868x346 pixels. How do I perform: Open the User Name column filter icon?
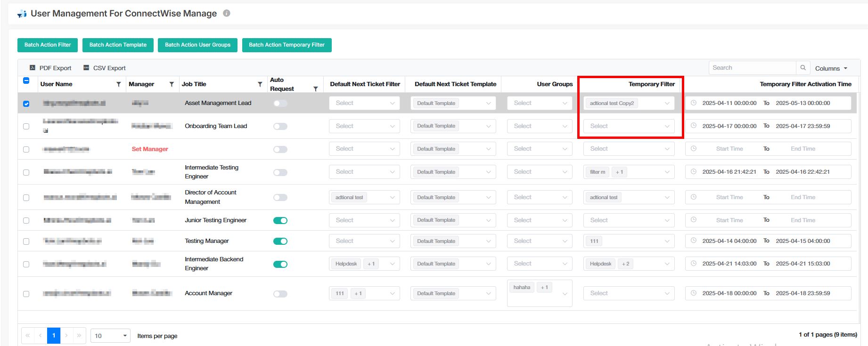click(119, 84)
